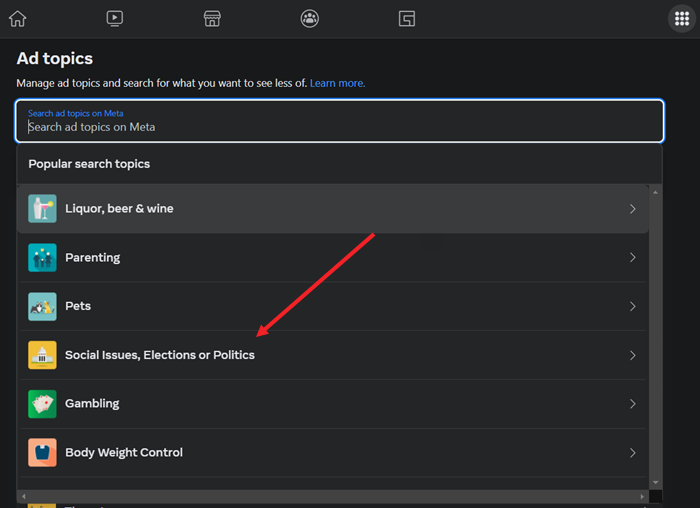Image resolution: width=700 pixels, height=508 pixels.
Task: Open the nine-dot apps menu
Action: pyautogui.click(x=681, y=19)
